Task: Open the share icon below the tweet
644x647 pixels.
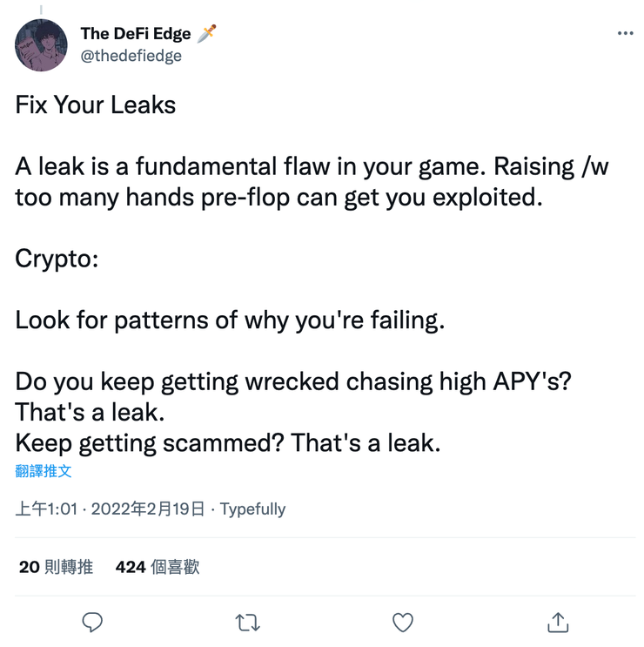Action: coord(557,622)
